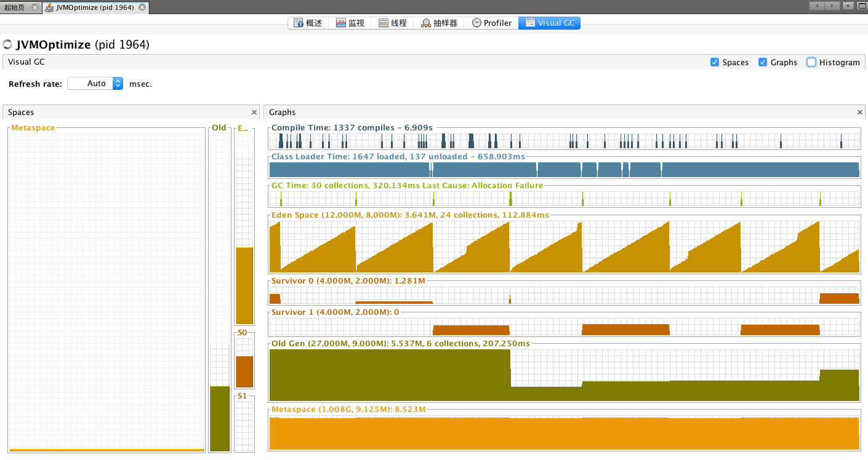Click the GC Time graph
Screen dimensions: 868x460
coord(564,199)
